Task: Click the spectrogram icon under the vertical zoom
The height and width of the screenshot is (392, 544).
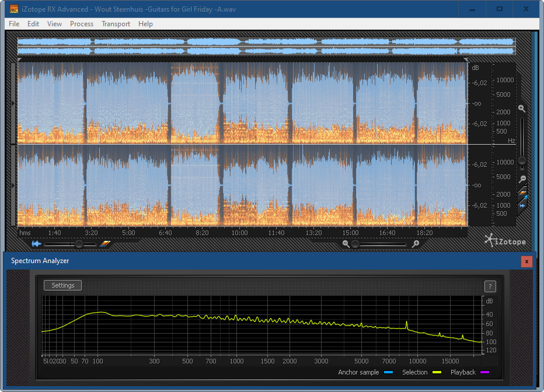Action: point(523,192)
